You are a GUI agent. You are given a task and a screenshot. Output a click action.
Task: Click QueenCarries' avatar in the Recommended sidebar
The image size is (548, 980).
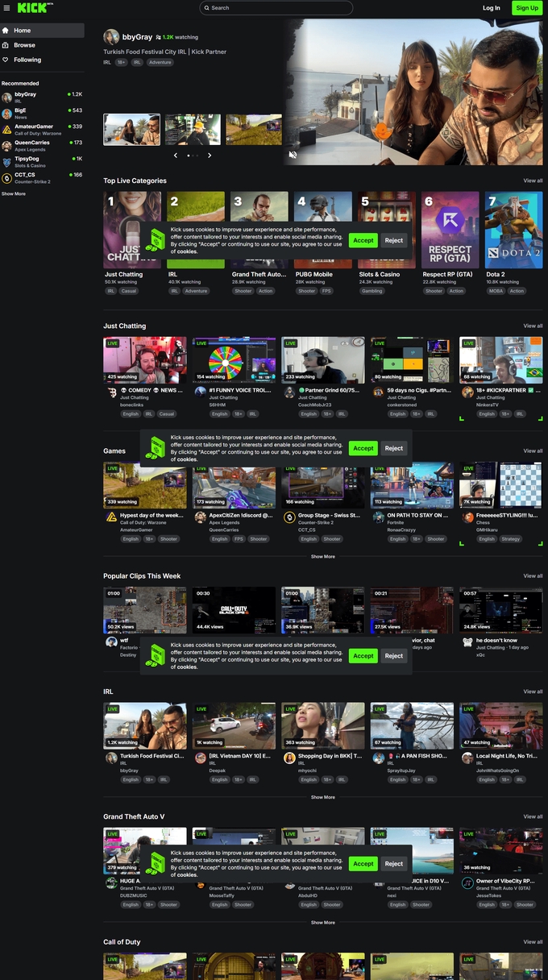pyautogui.click(x=6, y=145)
